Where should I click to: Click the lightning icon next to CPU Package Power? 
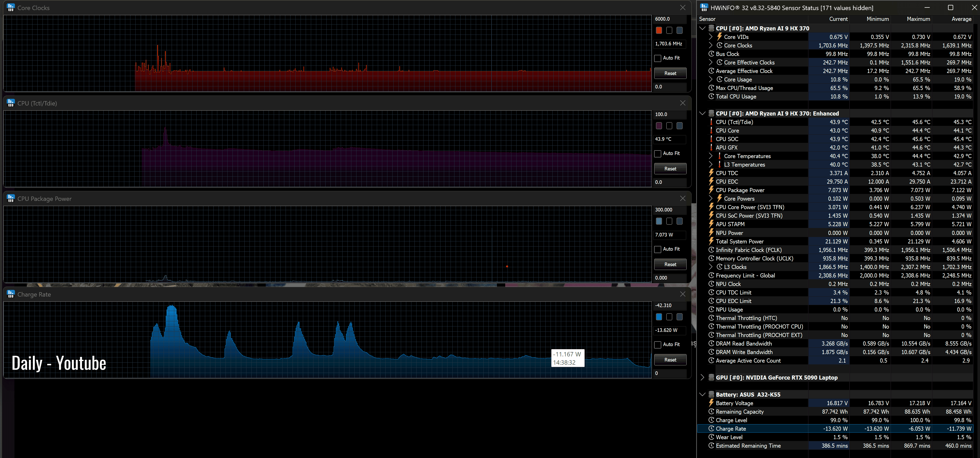(711, 190)
